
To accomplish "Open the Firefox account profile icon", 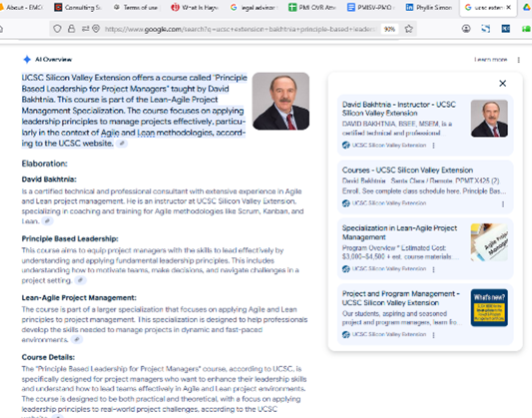I will (x=466, y=29).
